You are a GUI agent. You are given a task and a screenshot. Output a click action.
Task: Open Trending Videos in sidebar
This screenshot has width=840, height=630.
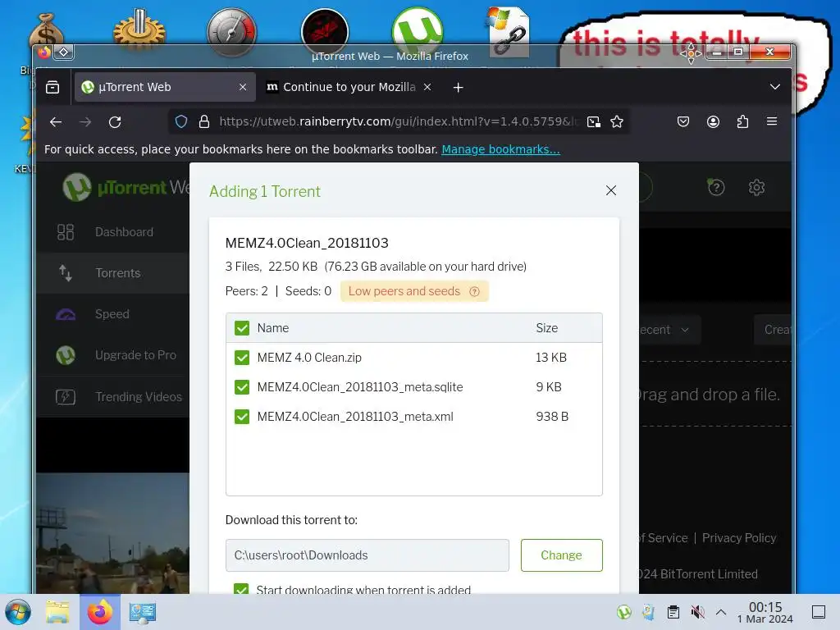click(113, 396)
